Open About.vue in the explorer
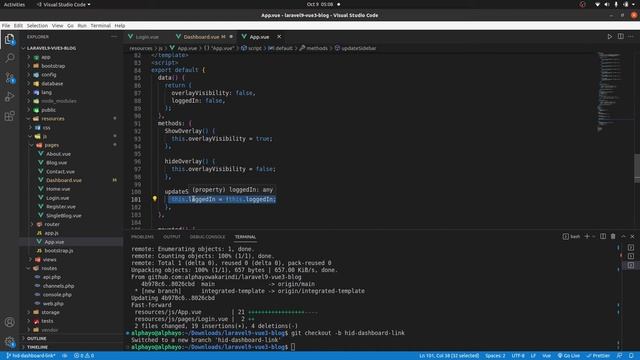 [58, 154]
